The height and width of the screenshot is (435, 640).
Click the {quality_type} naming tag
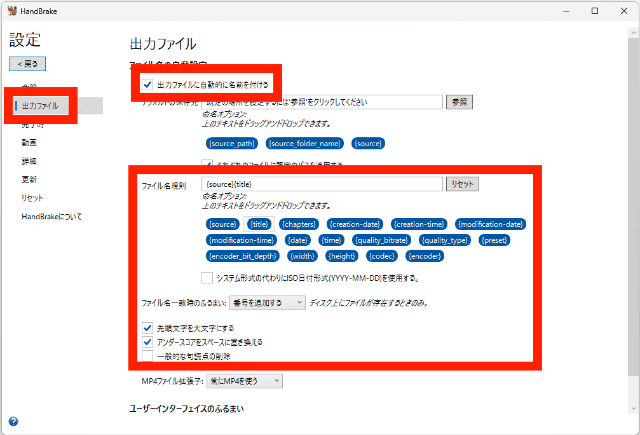445,240
